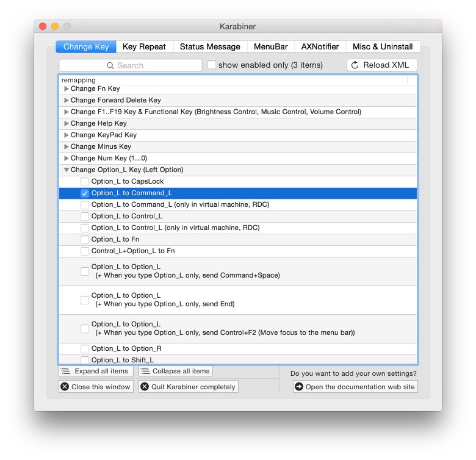Screen dimensions: 476x460
Task: Click the magnifier icon in the Search field
Action: [x=110, y=65]
